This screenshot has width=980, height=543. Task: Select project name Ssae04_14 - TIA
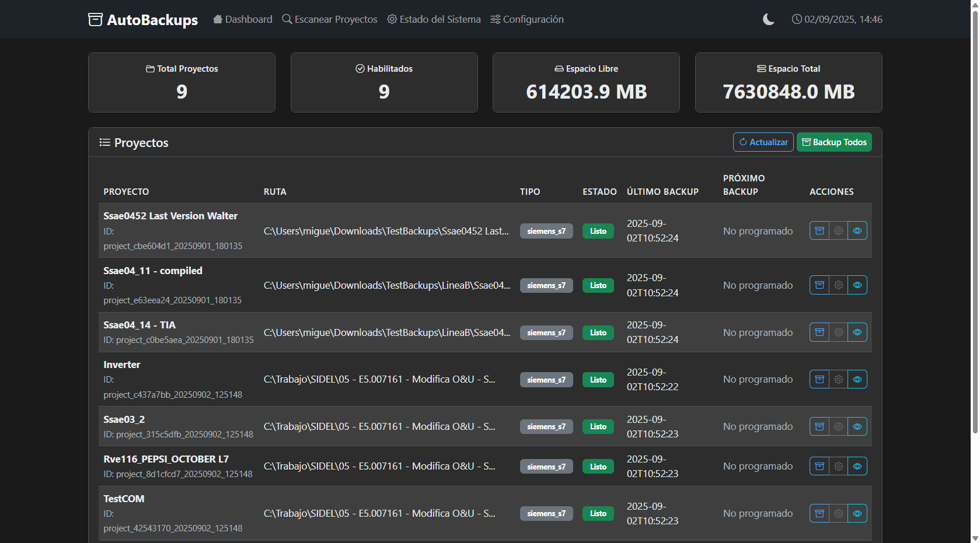pos(139,325)
